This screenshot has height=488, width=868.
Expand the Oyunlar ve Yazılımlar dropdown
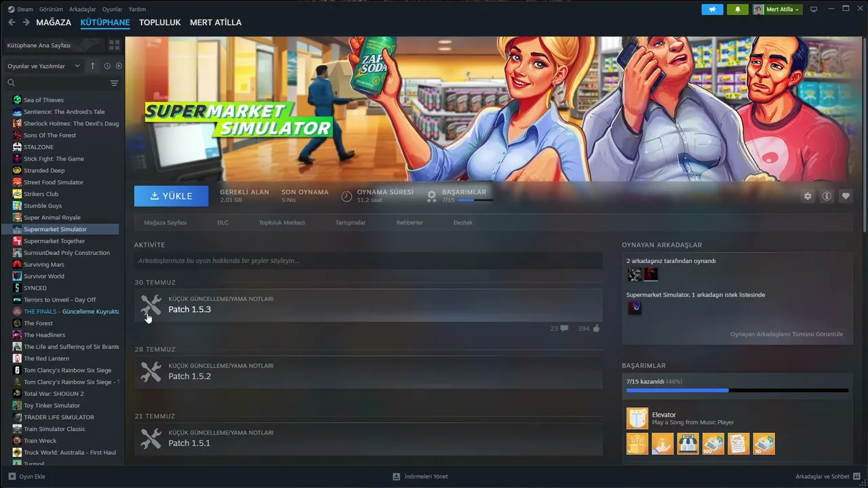[44, 66]
